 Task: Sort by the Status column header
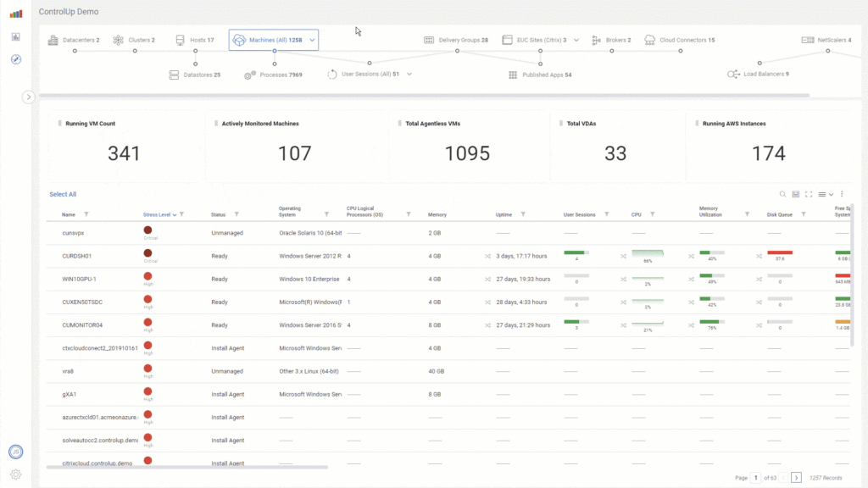tap(218, 214)
